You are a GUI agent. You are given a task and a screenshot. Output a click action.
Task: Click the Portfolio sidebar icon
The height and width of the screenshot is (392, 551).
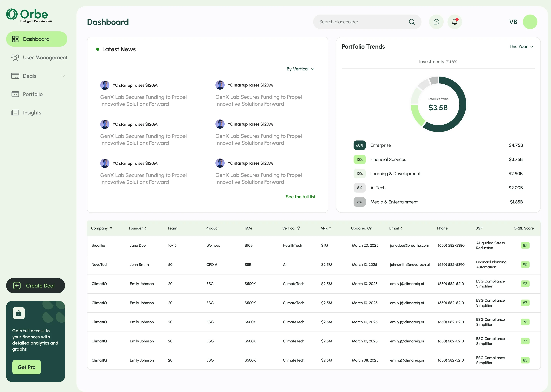pyautogui.click(x=15, y=94)
